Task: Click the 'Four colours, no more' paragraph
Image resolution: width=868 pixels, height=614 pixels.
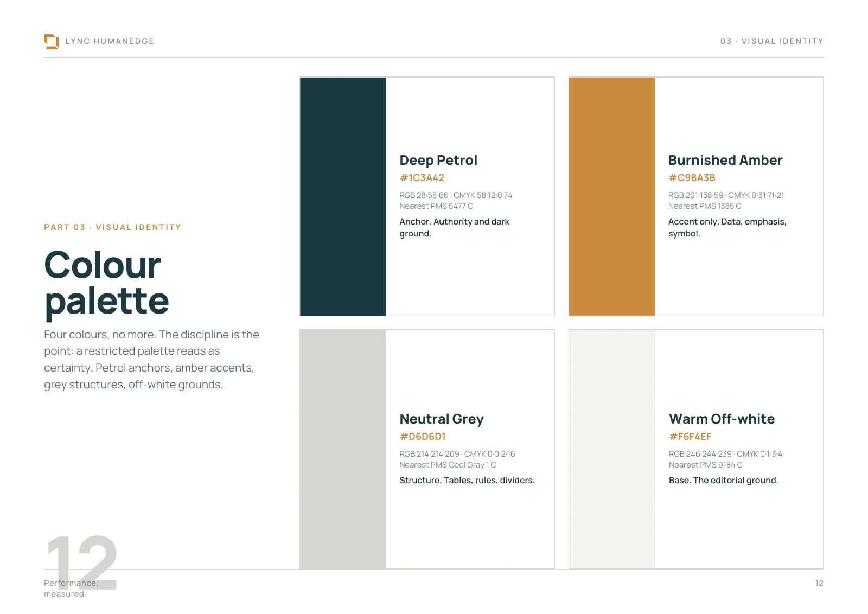Action: tap(152, 360)
